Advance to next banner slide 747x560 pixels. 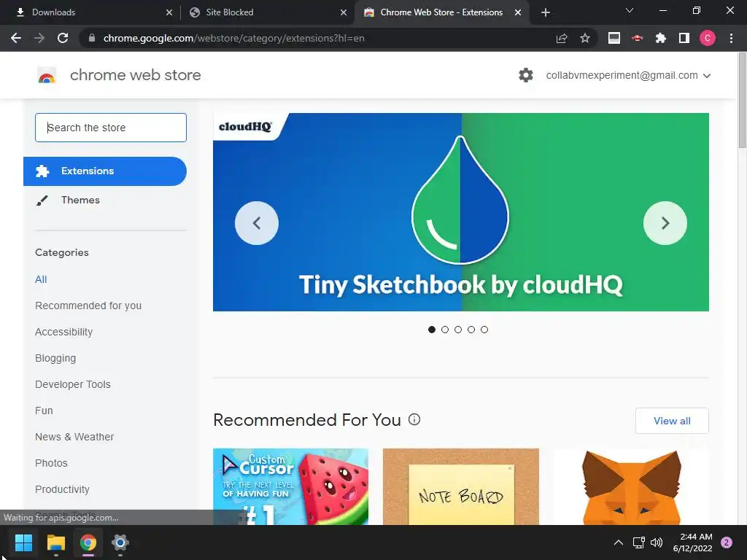pos(665,223)
